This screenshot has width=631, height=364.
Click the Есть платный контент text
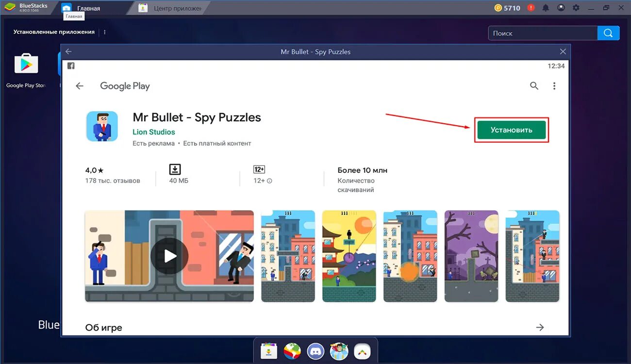217,143
